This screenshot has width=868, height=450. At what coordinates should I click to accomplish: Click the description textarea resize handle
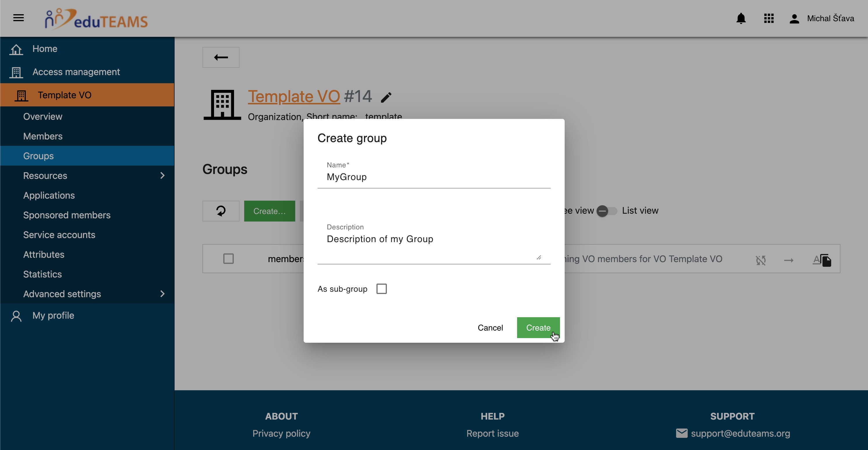coord(539,257)
